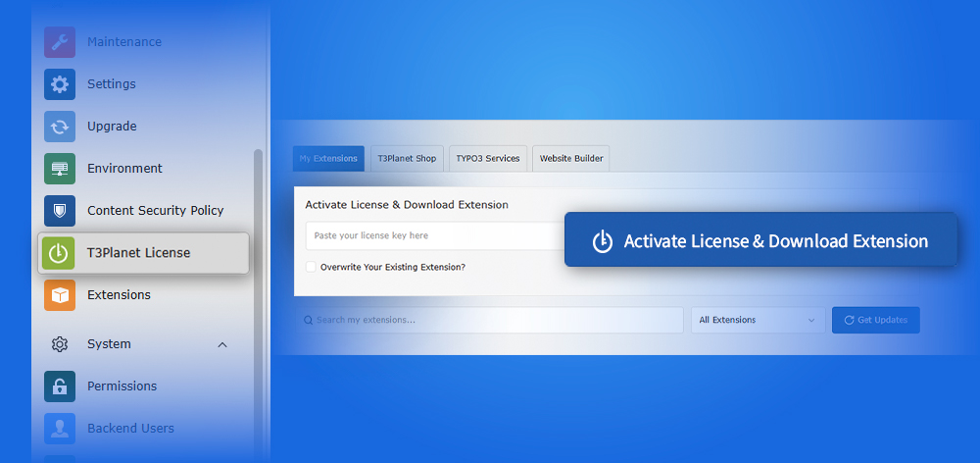Viewport: 980px width, 463px height.
Task: Select the Environment monitor icon
Action: [x=60, y=169]
